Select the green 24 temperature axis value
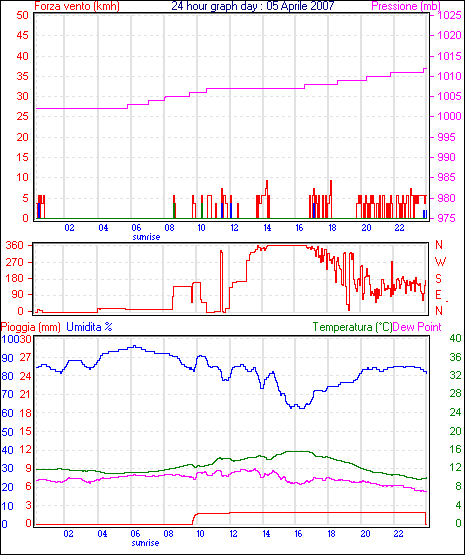466x556 pixels. coord(455,412)
